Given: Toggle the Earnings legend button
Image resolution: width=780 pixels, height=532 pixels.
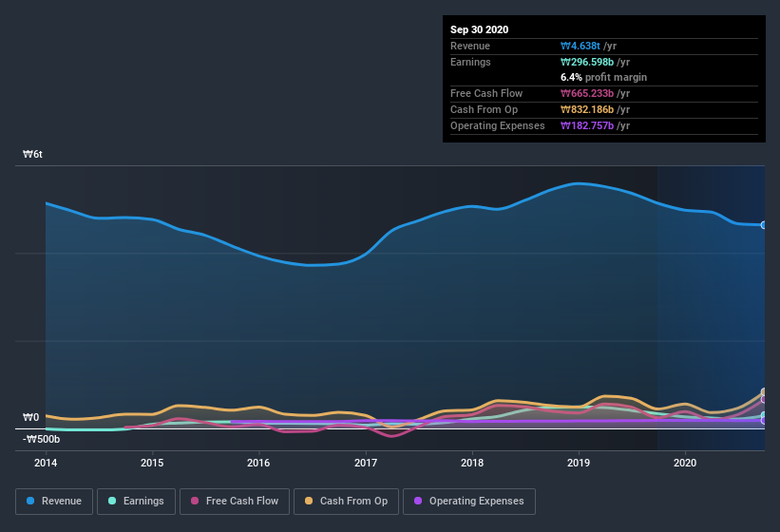Looking at the screenshot, I should point(136,502).
